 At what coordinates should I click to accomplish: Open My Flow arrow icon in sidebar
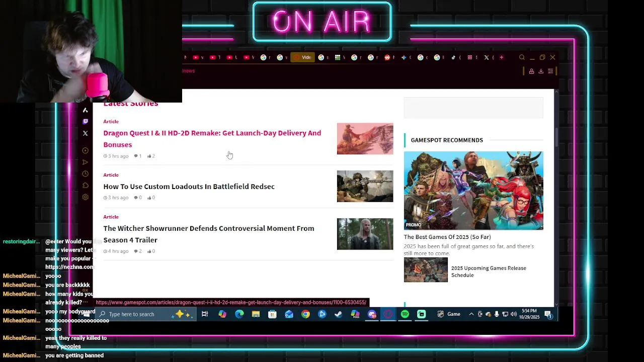[85, 162]
